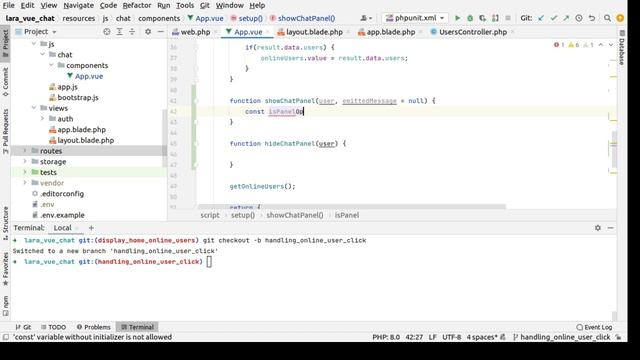Image resolution: width=640 pixels, height=360 pixels.
Task: Show Git history clock icon
Action: [579, 18]
